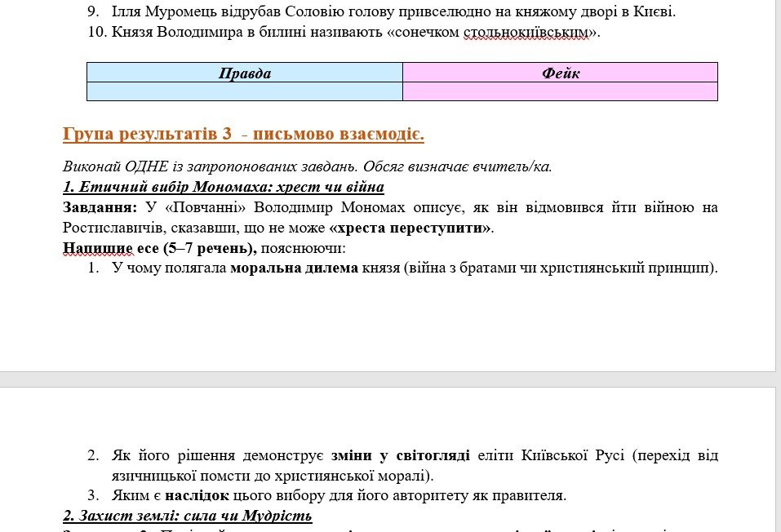Image resolution: width=781 pixels, height=532 pixels.
Task: Click the italic line starting with Виконай ОДНЕ
Action: 307,166
